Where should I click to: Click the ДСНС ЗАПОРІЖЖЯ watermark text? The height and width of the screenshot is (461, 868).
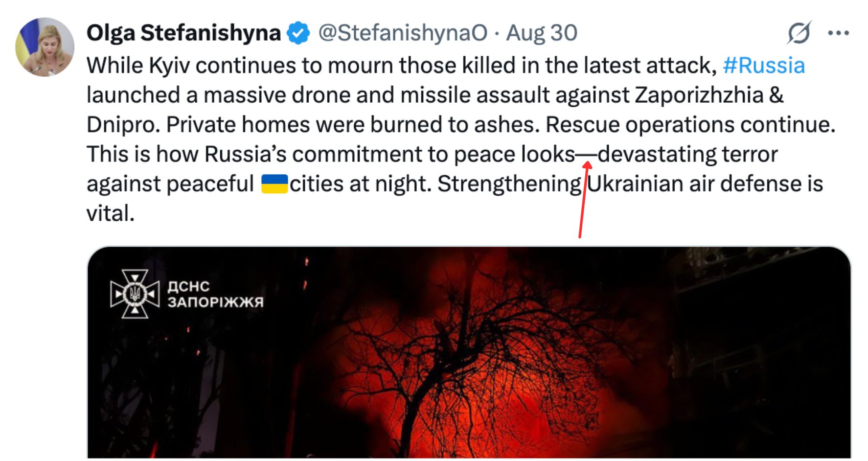215,294
